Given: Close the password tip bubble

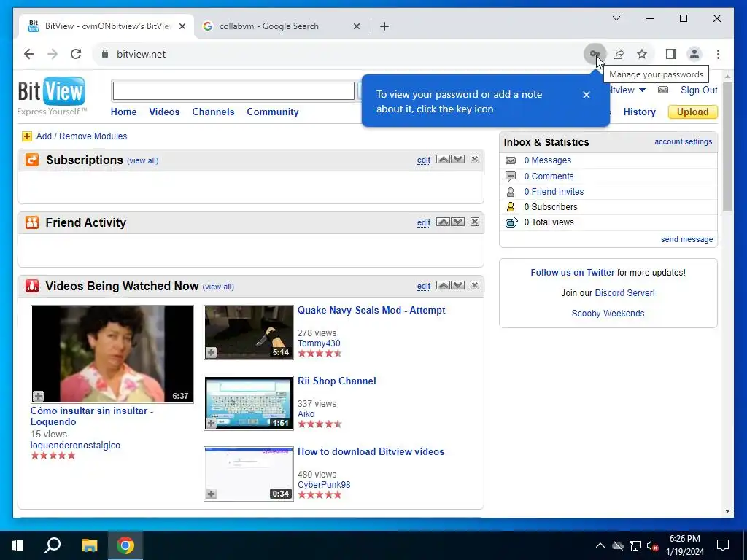Looking at the screenshot, I should pos(587,95).
